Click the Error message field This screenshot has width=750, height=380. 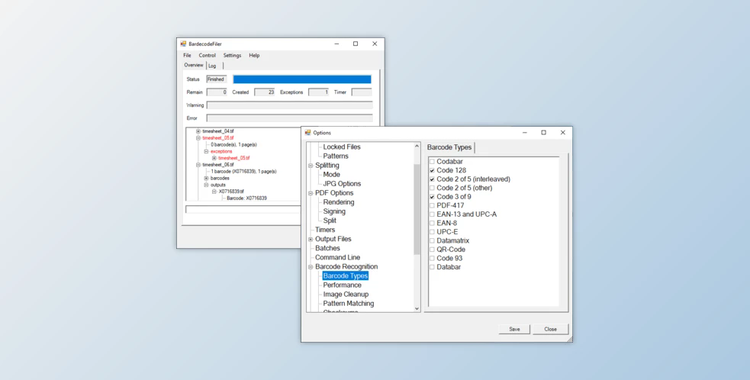(x=289, y=118)
